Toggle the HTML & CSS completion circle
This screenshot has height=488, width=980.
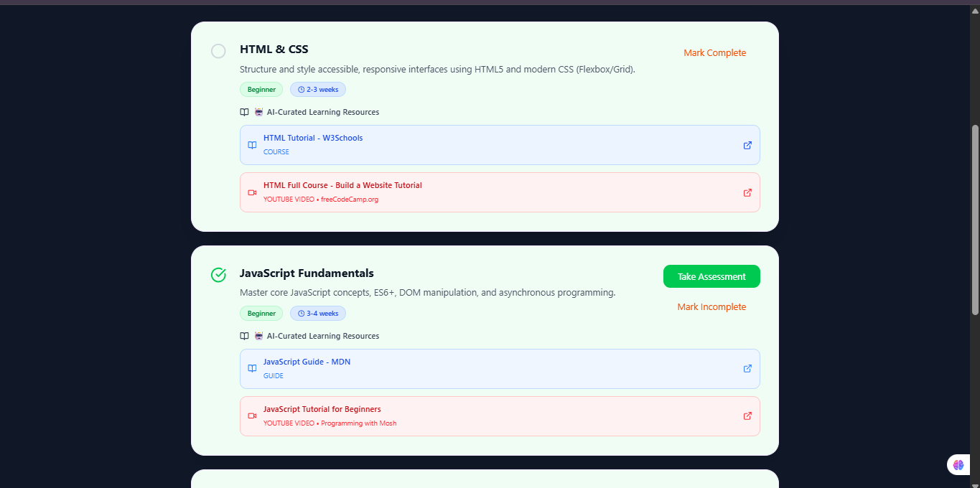(x=218, y=51)
